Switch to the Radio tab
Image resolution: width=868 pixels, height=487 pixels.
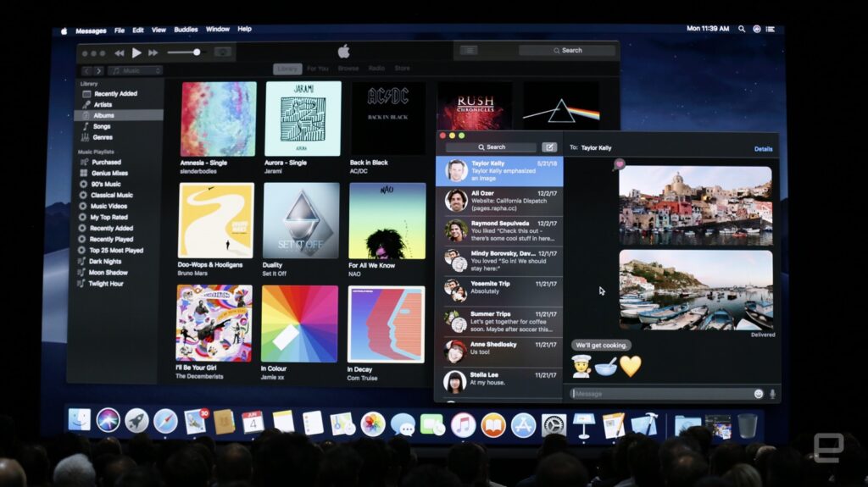click(376, 69)
